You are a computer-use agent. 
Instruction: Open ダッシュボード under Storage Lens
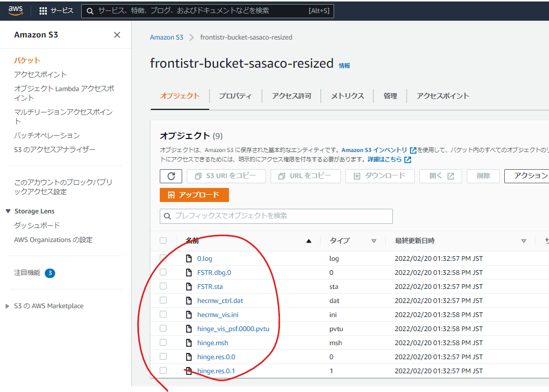37,225
